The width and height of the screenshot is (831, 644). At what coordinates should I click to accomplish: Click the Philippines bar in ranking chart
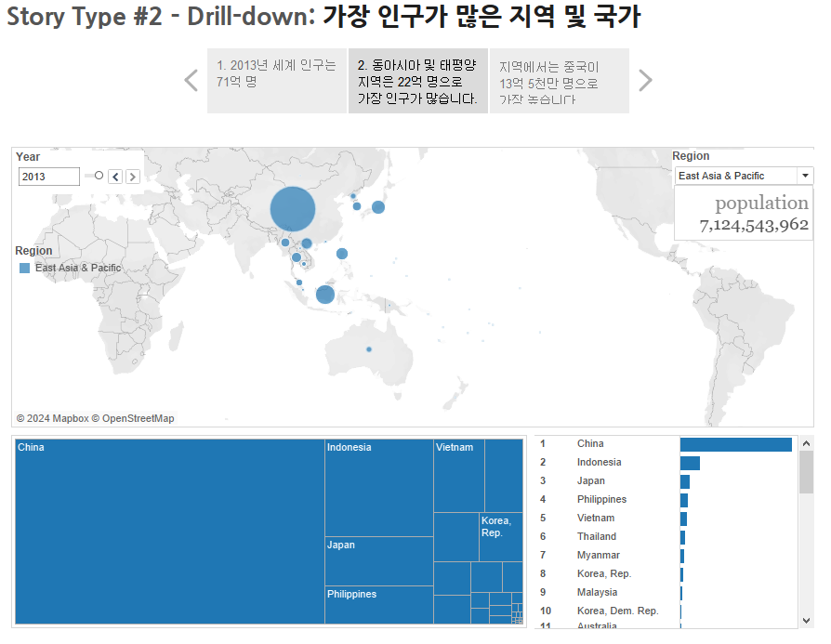pyautogui.click(x=683, y=500)
